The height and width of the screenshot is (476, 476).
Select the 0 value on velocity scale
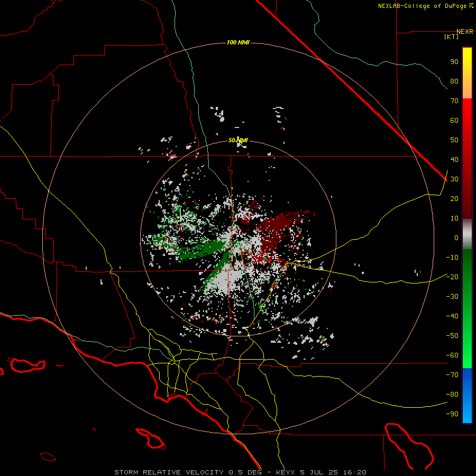coord(456,238)
